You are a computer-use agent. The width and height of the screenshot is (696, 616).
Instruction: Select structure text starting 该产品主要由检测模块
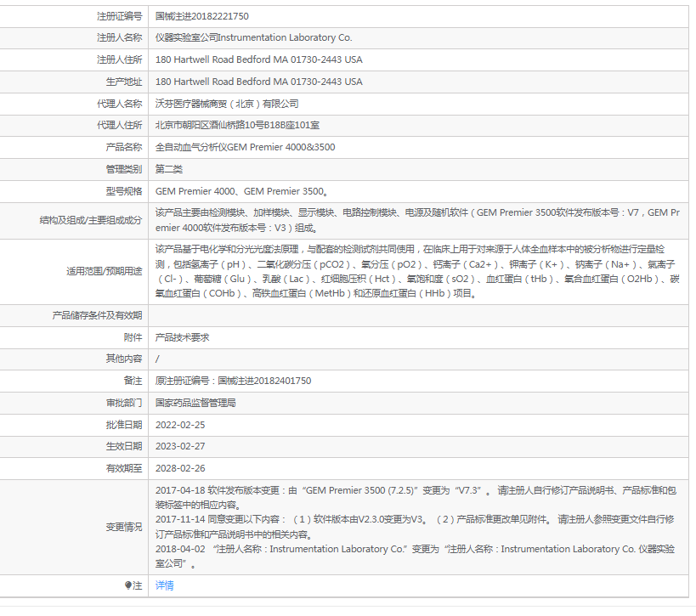(417, 220)
